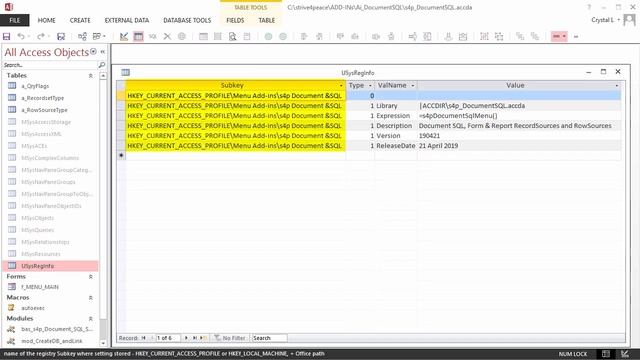The width and height of the screenshot is (640, 360).
Task: Click Design View icon in status bar
Action: pyautogui.click(x=625, y=354)
